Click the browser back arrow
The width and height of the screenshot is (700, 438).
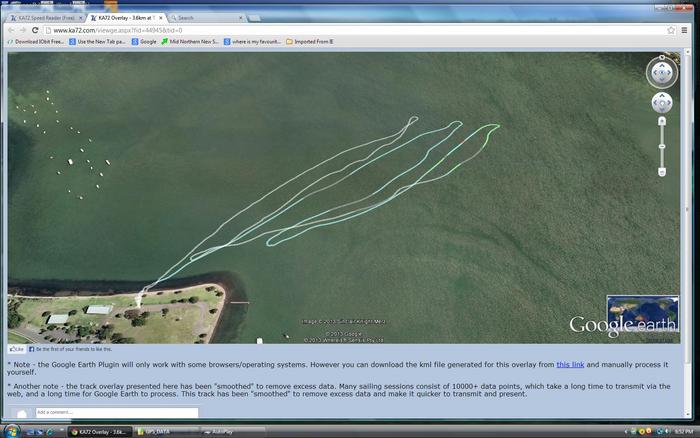[x=12, y=30]
